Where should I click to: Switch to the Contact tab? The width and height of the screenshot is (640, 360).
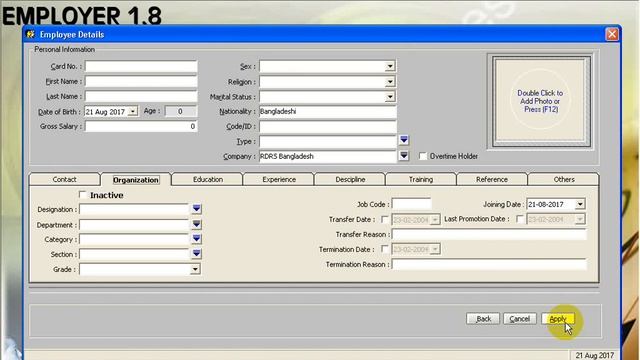[x=64, y=179]
